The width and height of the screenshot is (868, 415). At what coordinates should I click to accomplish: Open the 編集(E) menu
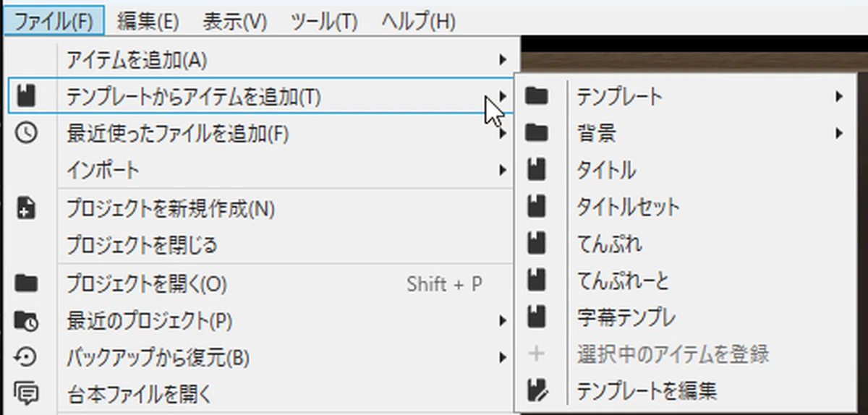148,21
